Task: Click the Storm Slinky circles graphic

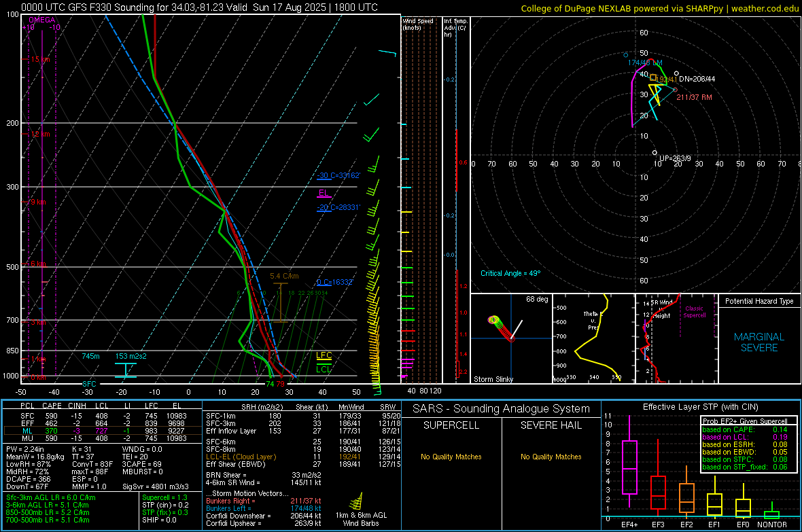Action: (502, 328)
